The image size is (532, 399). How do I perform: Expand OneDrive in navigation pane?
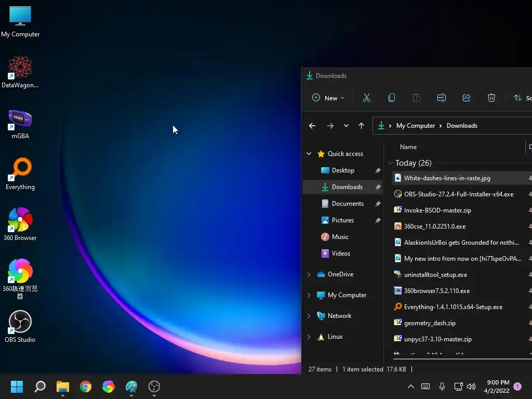(309, 274)
